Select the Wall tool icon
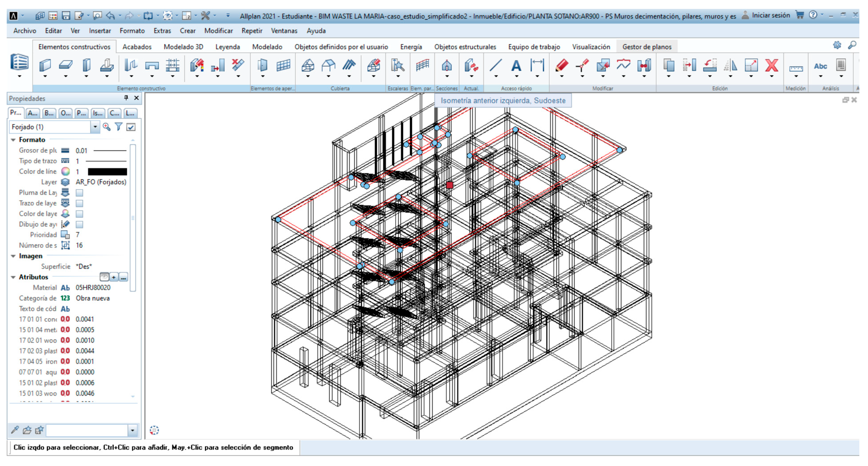Image resolution: width=868 pixels, height=466 pixels. 45,65
